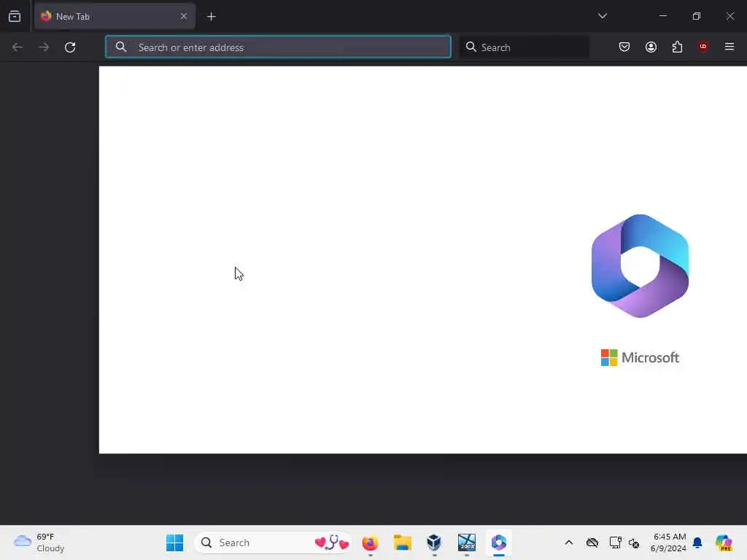The height and width of the screenshot is (560, 747).
Task: Minimize the Firefox window
Action: pyautogui.click(x=662, y=16)
